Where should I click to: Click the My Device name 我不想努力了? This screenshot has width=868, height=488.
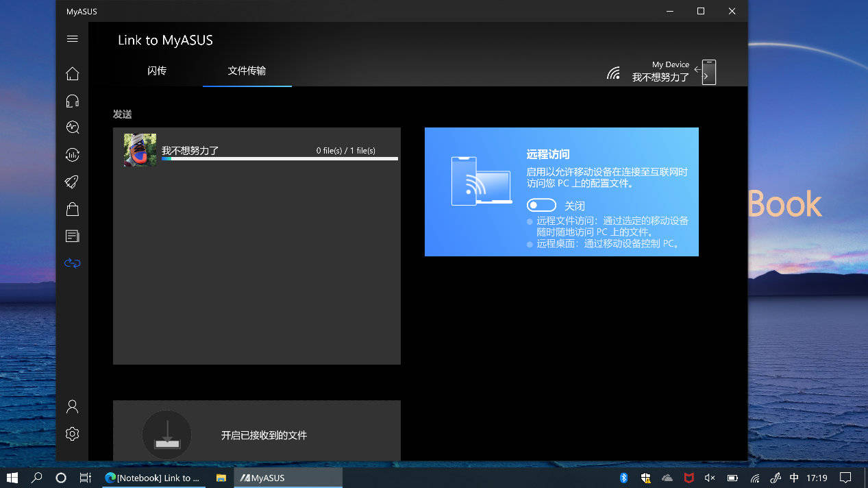click(660, 77)
